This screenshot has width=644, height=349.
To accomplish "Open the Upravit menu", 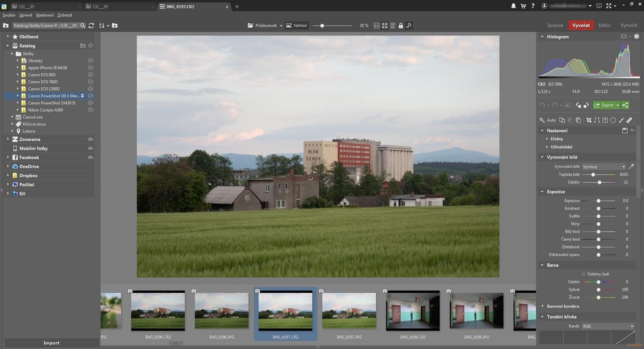I will 26,15.
